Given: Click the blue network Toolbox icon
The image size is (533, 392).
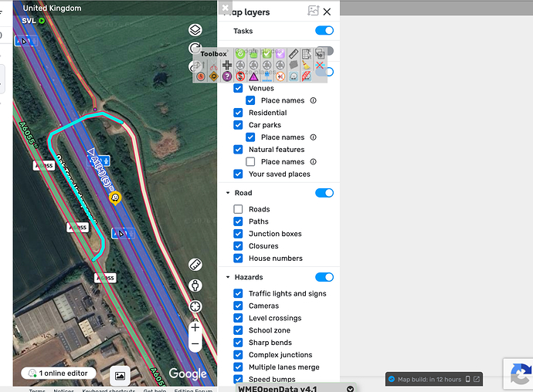Looking at the screenshot, I should point(266,76).
